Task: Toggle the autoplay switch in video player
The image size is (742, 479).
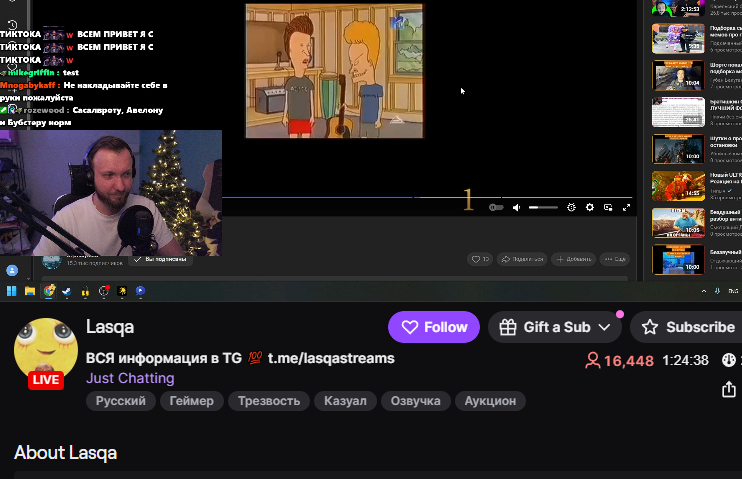Action: [x=496, y=207]
